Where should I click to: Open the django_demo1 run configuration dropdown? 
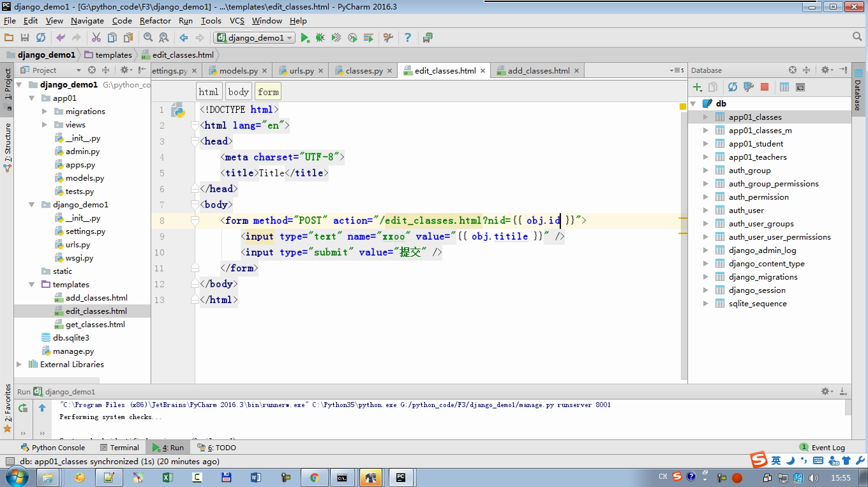255,38
